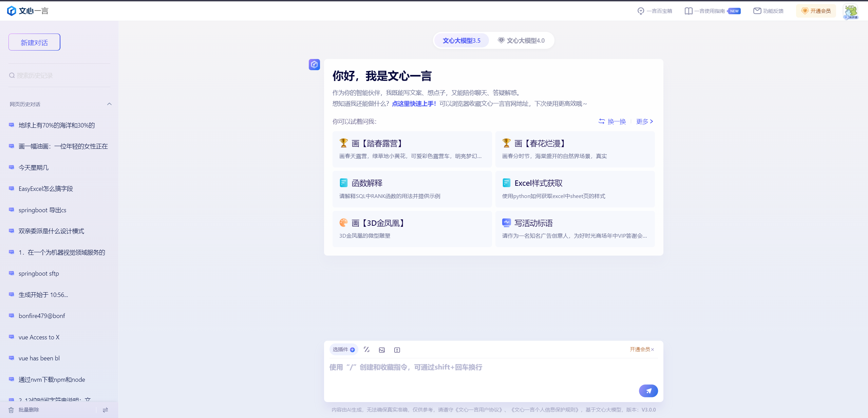Click the palette icon on 3D金凤凰 card
Viewport: 868px width, 418px height.
344,222
